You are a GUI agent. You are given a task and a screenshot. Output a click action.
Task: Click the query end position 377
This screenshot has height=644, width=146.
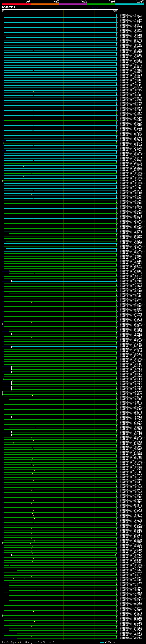[115, 11]
